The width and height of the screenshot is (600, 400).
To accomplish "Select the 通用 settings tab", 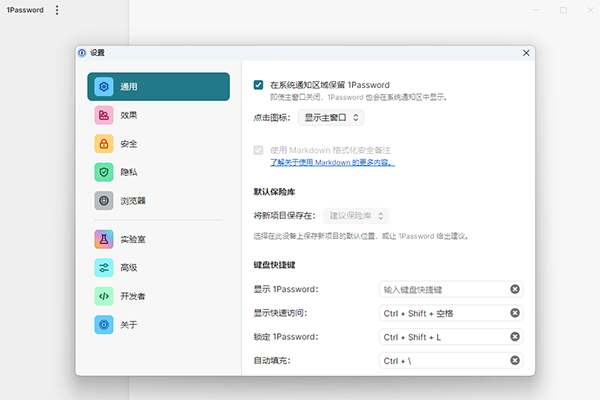I will point(158,87).
